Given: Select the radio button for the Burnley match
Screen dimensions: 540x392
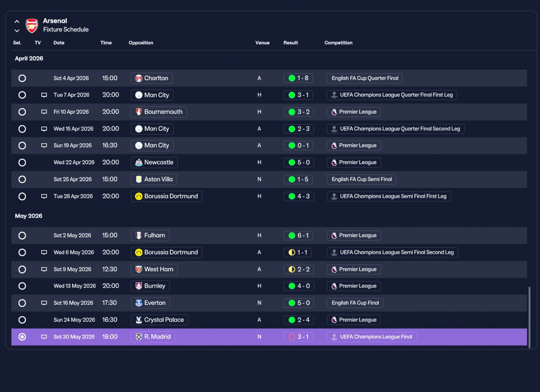Looking at the screenshot, I should coord(22,286).
